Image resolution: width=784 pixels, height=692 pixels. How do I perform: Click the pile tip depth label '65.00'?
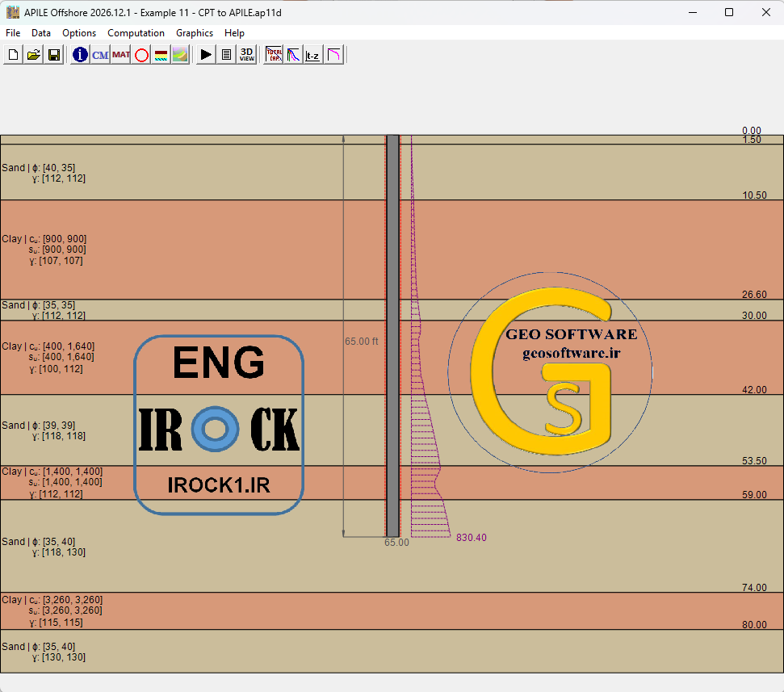tap(396, 543)
